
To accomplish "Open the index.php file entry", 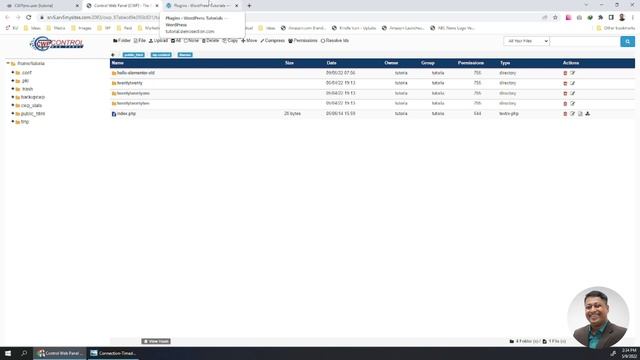I will click(126, 114).
